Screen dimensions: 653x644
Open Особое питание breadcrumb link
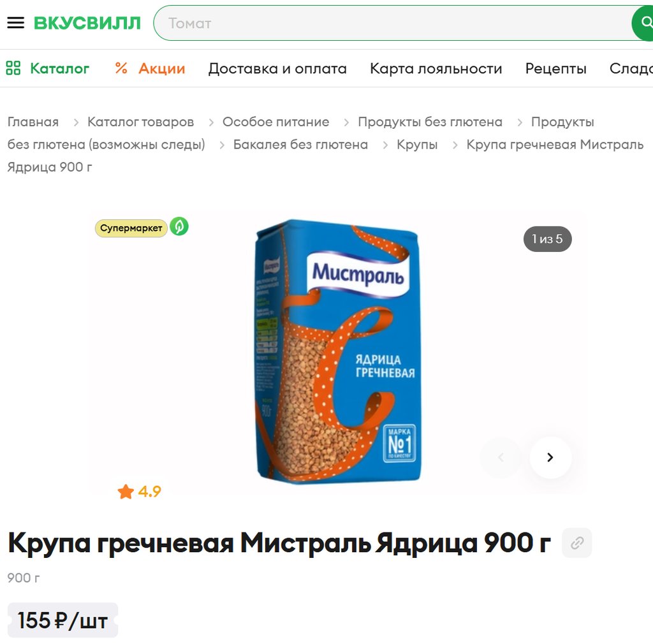point(275,122)
